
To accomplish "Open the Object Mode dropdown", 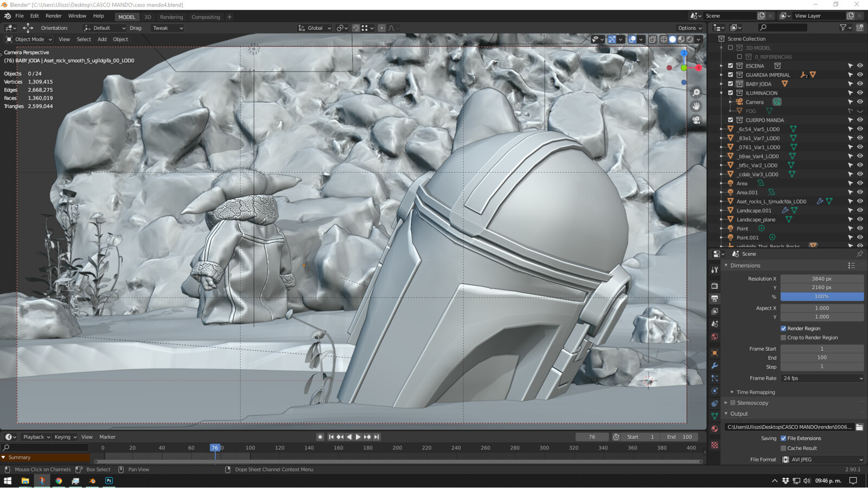I will (29, 40).
